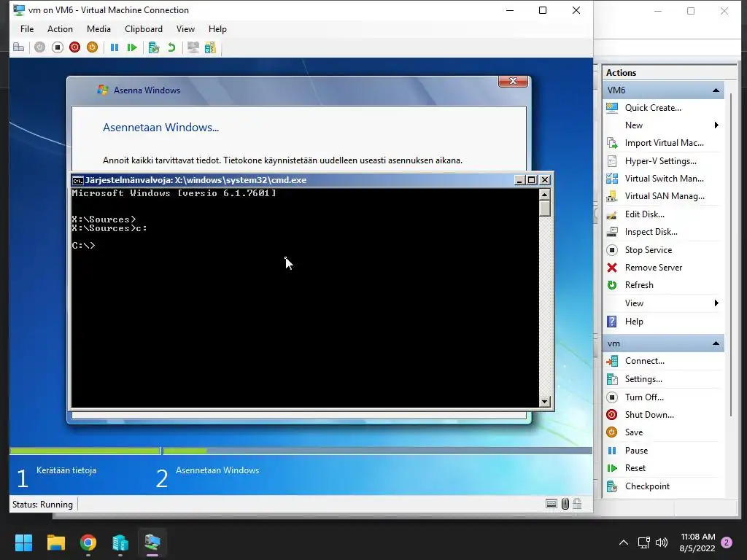Maximize the cmd.exe window
This screenshot has width=747, height=560.
(x=532, y=180)
